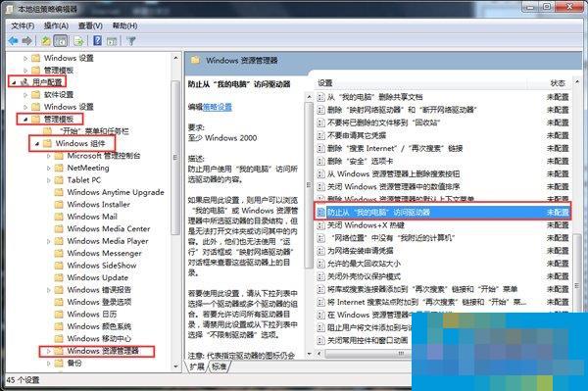Select Windows Installer in the tree
Viewport: 588px width, 391px height.
[99, 204]
